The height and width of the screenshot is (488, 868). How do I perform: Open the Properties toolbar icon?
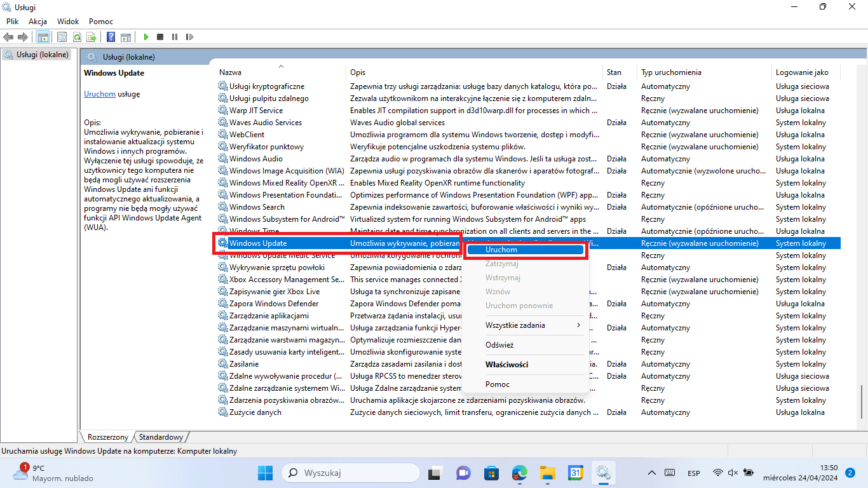click(x=62, y=37)
